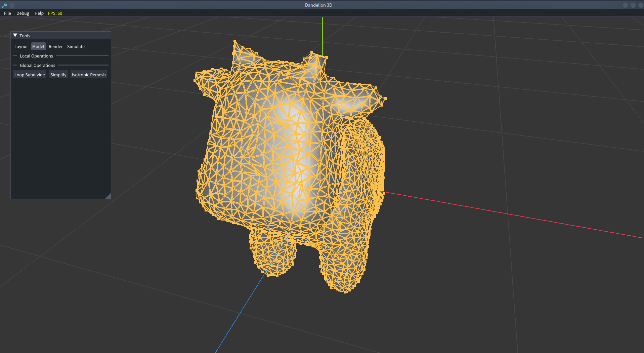Open the Debug menu
The width and height of the screenshot is (644, 353).
(x=23, y=13)
